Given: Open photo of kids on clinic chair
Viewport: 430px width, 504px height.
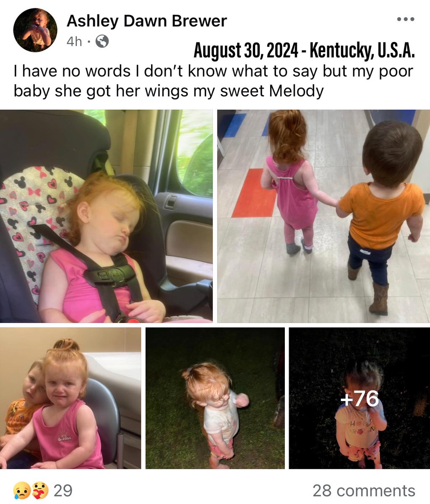Looking at the screenshot, I should (70, 398).
